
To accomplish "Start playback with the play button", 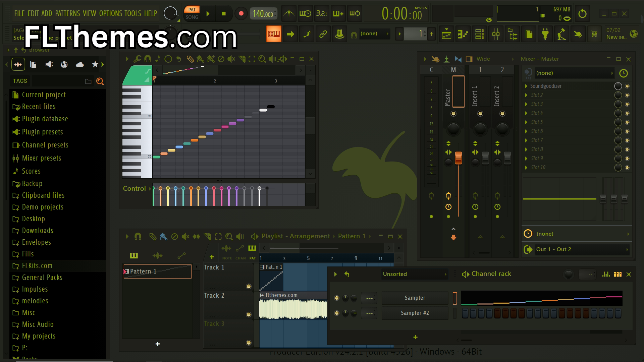I will click(208, 13).
